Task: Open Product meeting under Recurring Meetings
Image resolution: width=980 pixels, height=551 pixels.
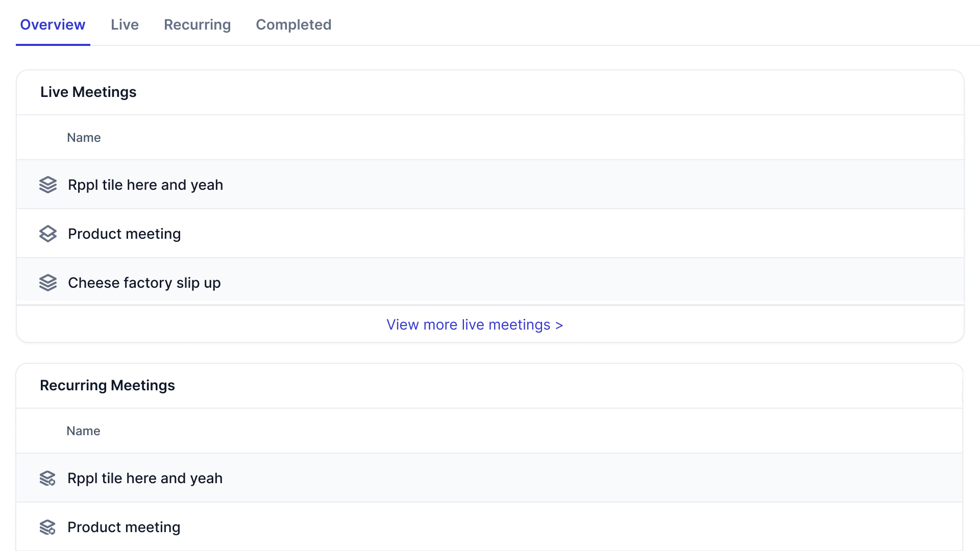Action: tap(124, 528)
